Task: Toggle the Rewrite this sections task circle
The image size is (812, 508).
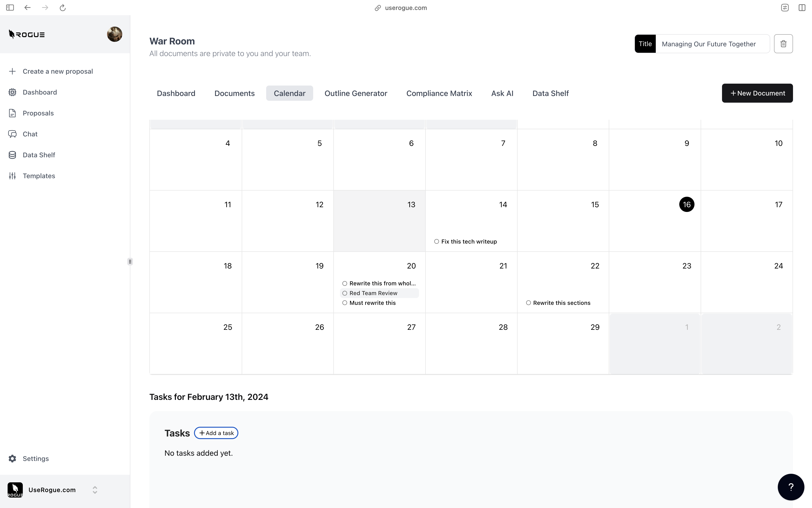Action: 528,303
